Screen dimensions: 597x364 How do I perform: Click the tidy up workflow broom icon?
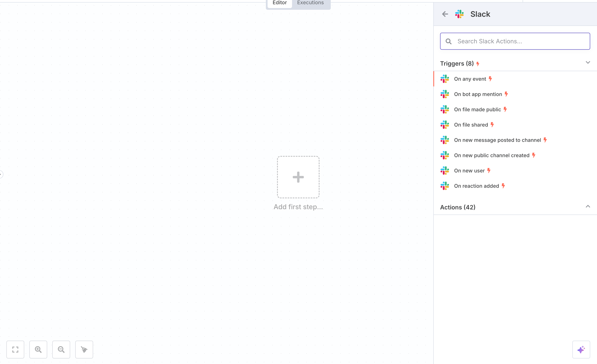pyautogui.click(x=84, y=349)
